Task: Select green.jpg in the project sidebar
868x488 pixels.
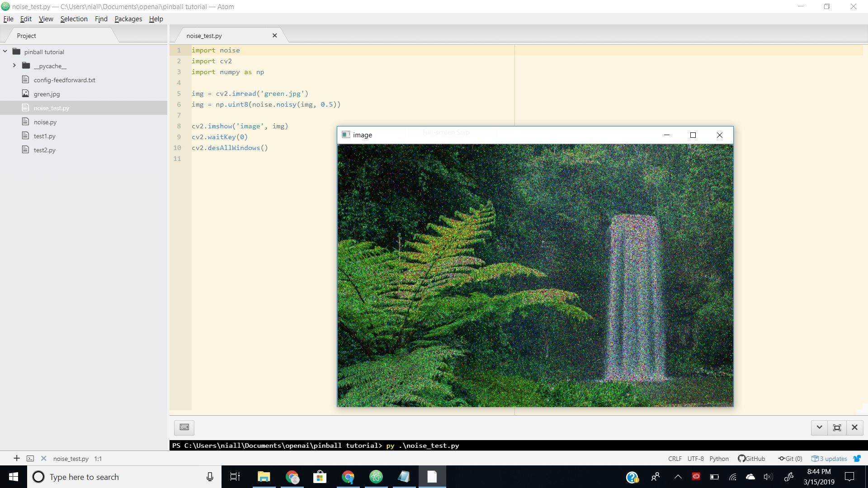Action: 47,94
